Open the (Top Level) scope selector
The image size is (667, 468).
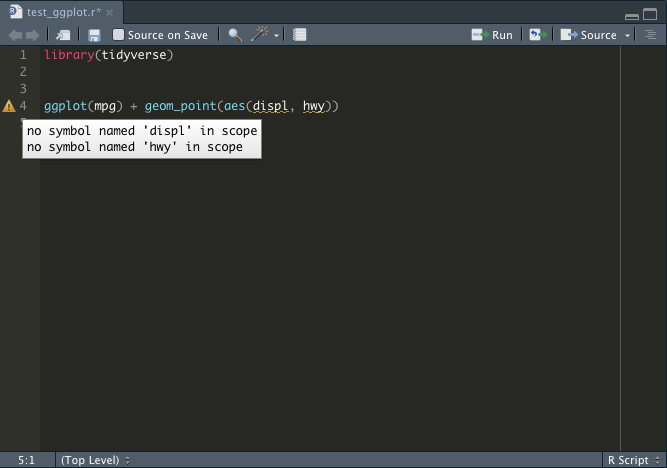[x=95, y=460]
